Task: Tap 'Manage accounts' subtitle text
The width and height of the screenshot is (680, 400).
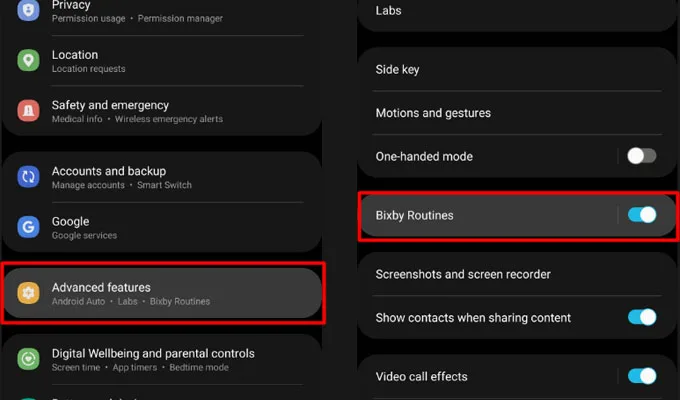Action: point(88,185)
